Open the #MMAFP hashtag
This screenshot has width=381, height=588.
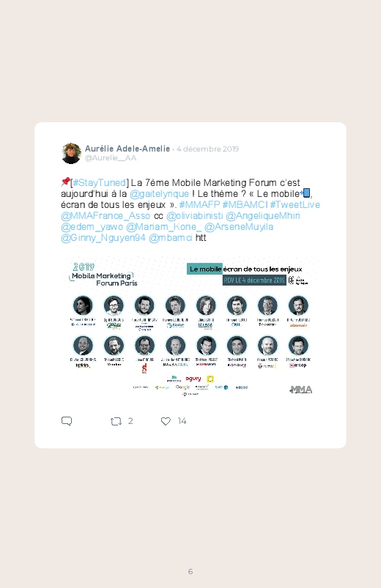point(199,205)
